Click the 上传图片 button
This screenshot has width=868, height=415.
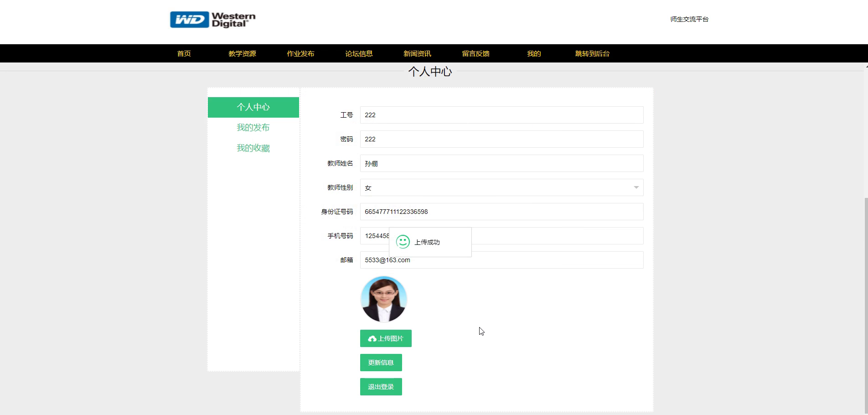[x=386, y=338]
